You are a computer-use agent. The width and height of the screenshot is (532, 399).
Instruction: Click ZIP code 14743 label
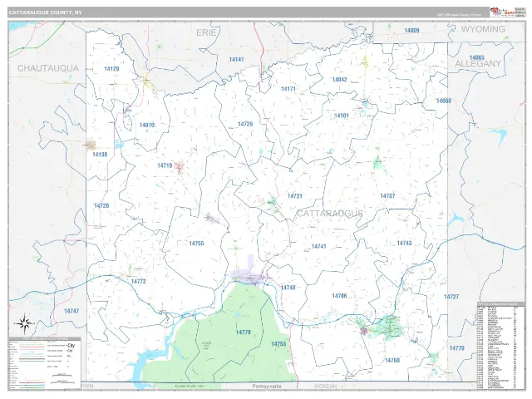click(x=405, y=244)
